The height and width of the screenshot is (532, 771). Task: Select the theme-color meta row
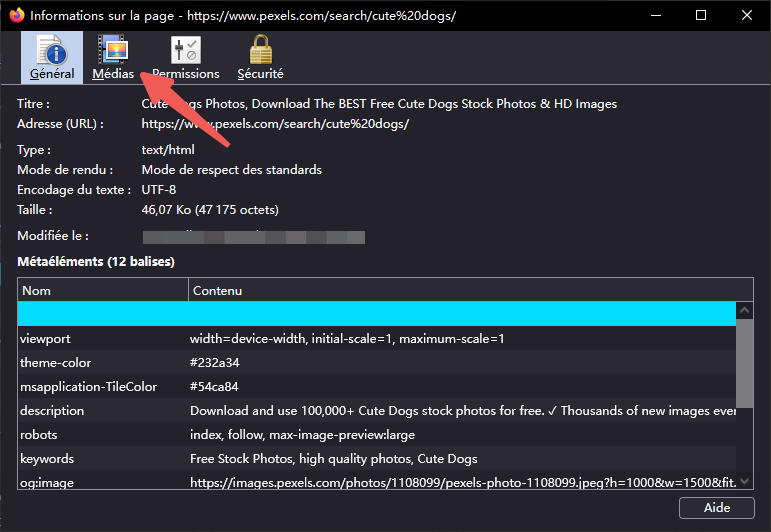pyautogui.click(x=376, y=363)
